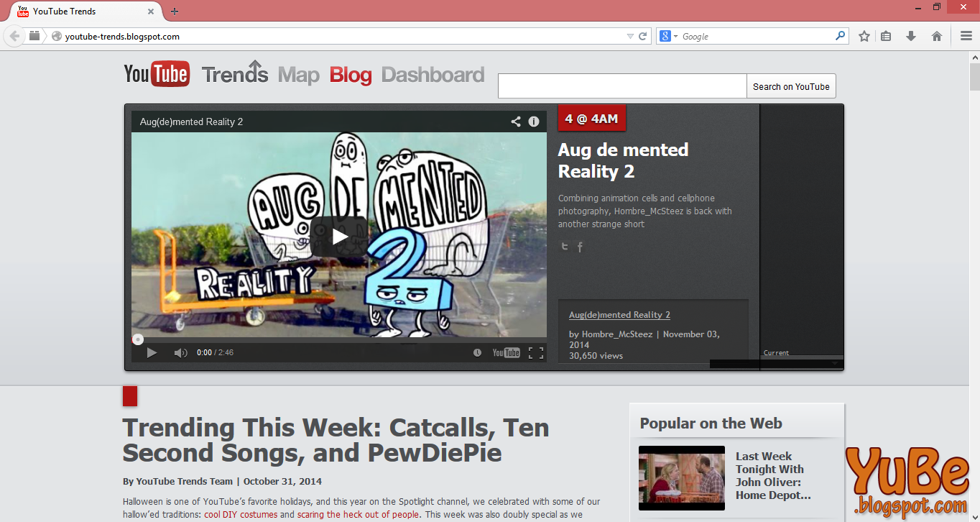Open the browser hamburger menu
Viewport: 980px width, 522px height.
pyautogui.click(x=966, y=36)
